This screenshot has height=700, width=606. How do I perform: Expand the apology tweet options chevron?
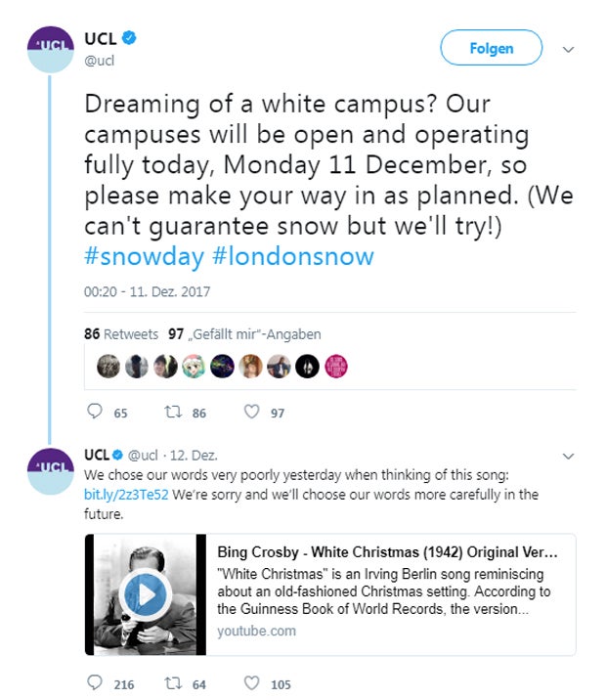(x=568, y=456)
